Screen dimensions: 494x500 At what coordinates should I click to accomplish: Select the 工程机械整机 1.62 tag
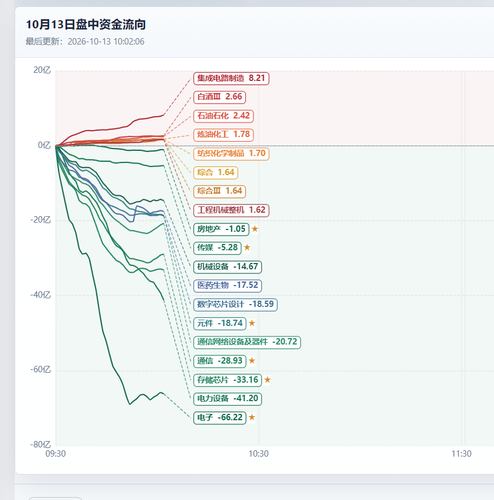pos(231,210)
